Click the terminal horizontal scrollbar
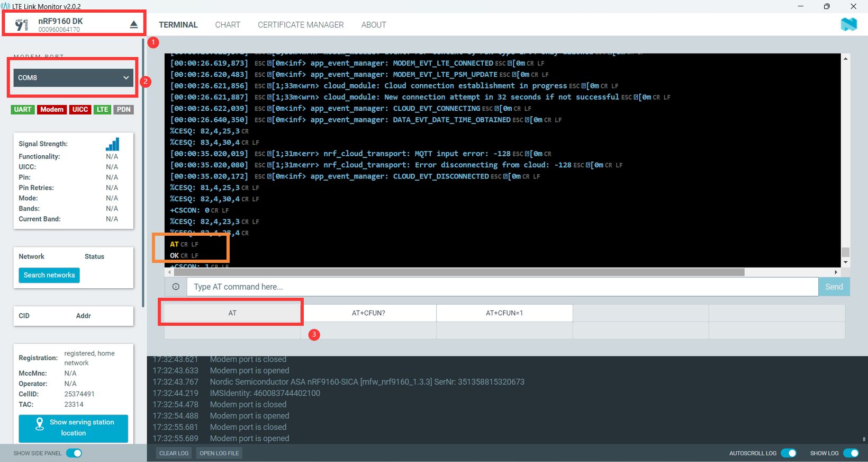The image size is (868, 462). 459,272
